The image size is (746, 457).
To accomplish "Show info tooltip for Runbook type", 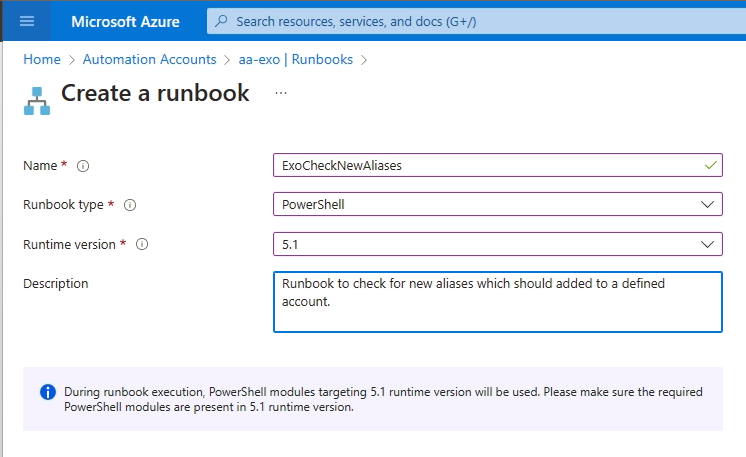I will click(129, 205).
